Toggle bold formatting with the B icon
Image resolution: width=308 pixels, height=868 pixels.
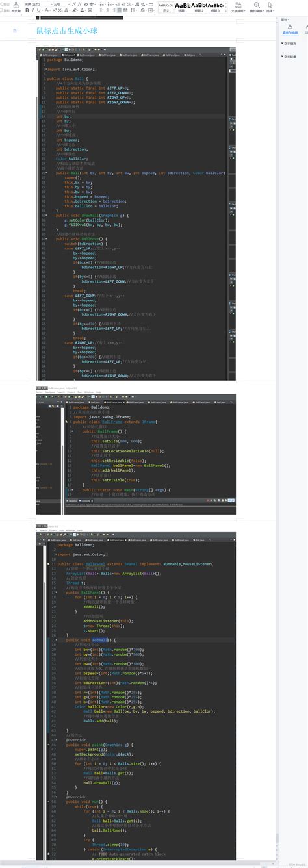tap(28, 10)
